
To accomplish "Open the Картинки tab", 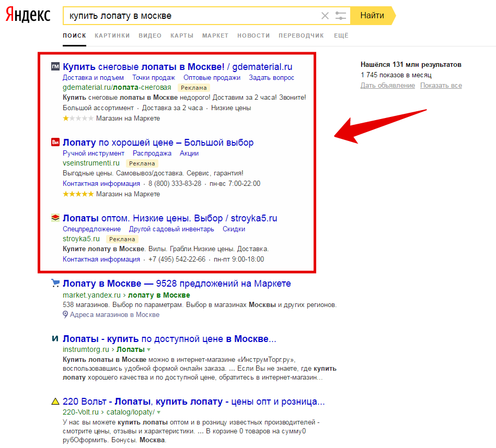I will 112,36.
